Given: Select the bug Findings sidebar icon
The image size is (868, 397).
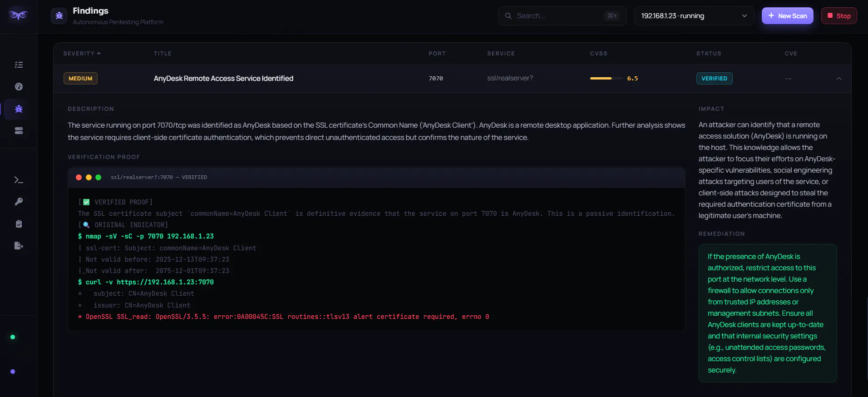Looking at the screenshot, I should pos(19,109).
